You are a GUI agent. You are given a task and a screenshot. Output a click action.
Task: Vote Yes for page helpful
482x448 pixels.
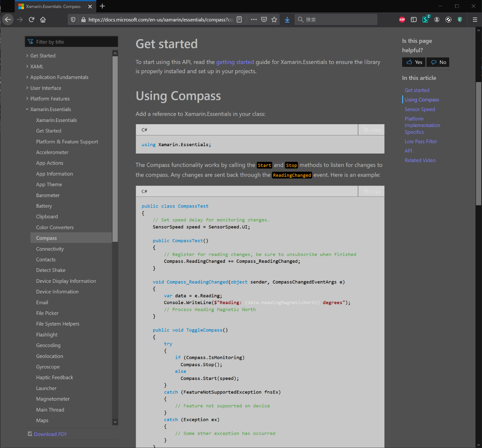point(414,62)
